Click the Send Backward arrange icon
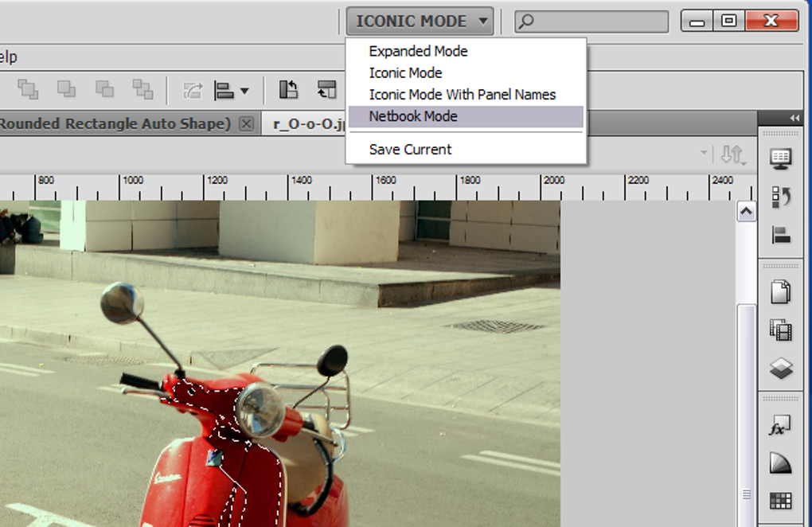The width and height of the screenshot is (812, 527). (105, 89)
